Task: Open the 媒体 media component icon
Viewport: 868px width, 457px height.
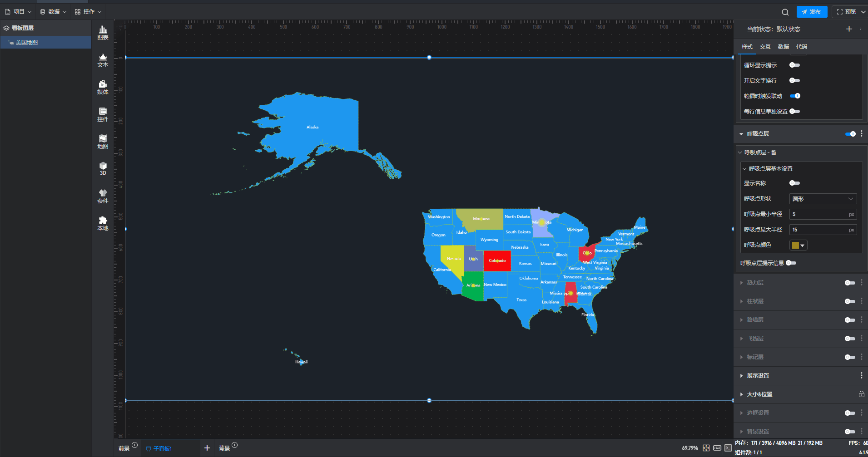Action: 103,87
